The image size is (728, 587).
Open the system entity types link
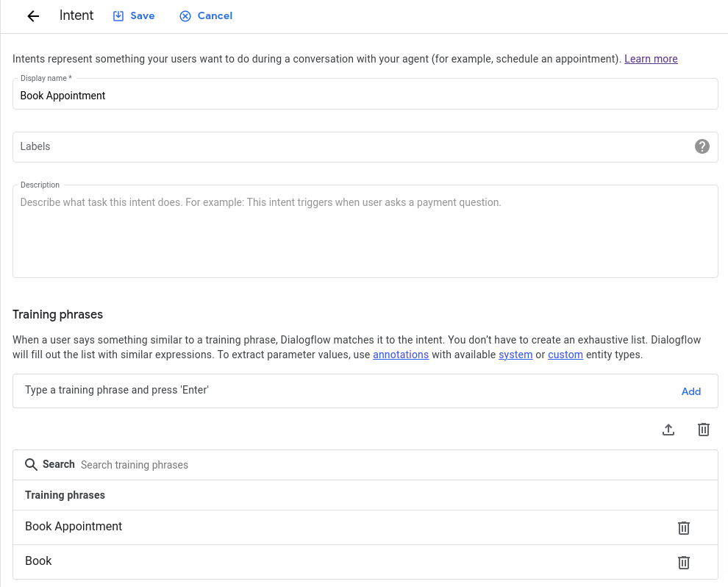(515, 355)
